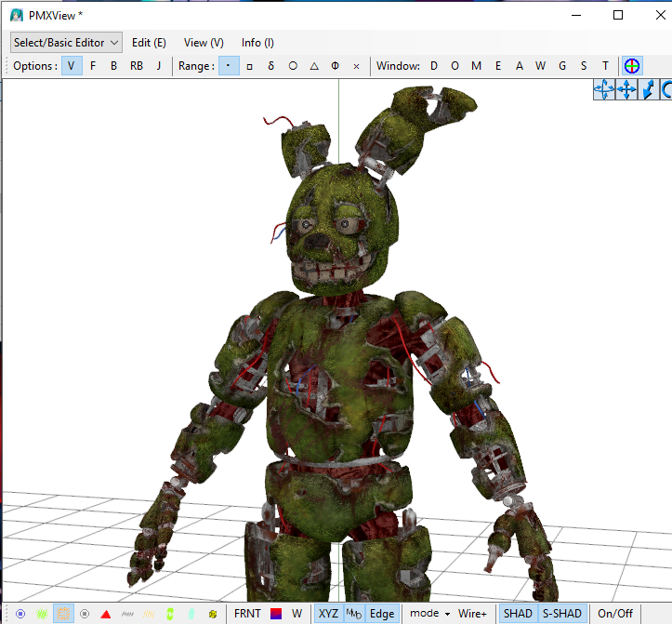Click the four-way curved arrows move icon
Image resolution: width=672 pixels, height=624 pixels.
pyautogui.click(x=604, y=89)
